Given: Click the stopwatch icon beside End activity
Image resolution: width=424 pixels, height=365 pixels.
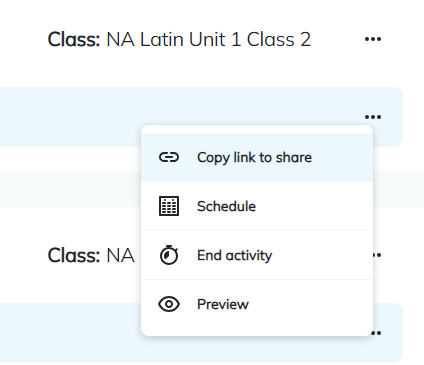Looking at the screenshot, I should [x=169, y=255].
